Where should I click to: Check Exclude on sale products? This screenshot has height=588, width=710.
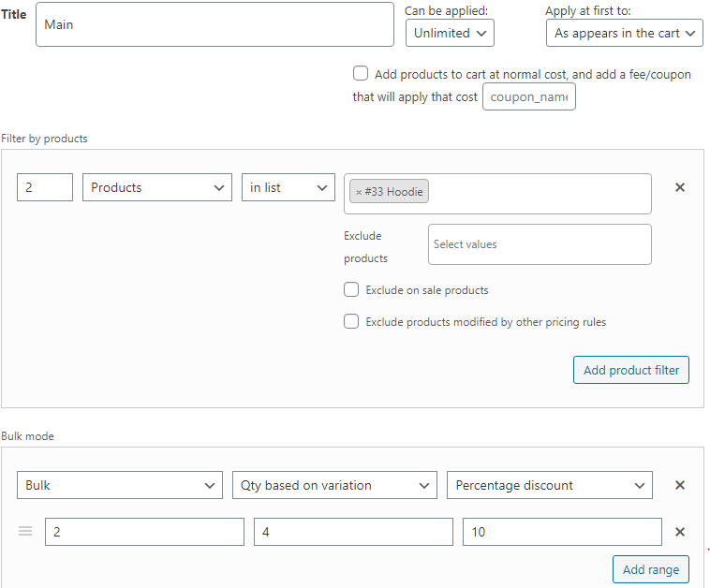click(x=351, y=289)
